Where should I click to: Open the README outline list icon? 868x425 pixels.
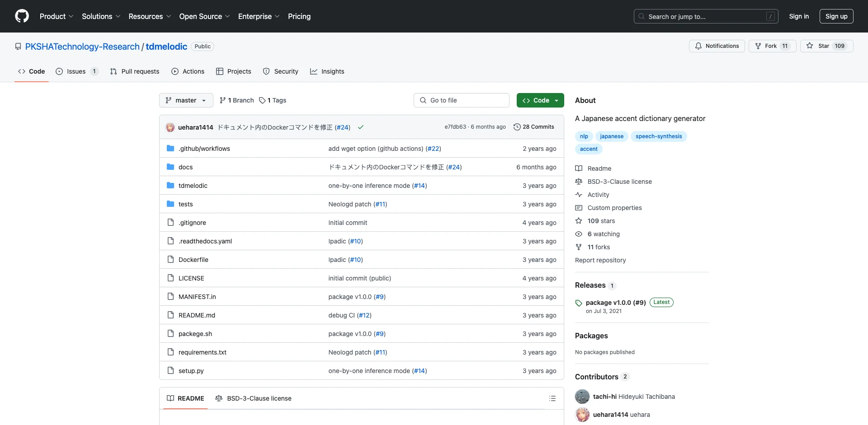tap(552, 398)
